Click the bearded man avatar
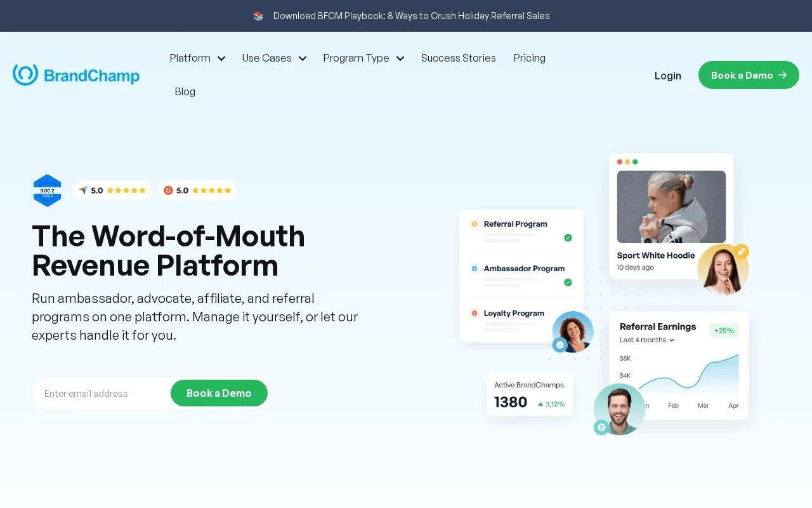 pyautogui.click(x=620, y=410)
